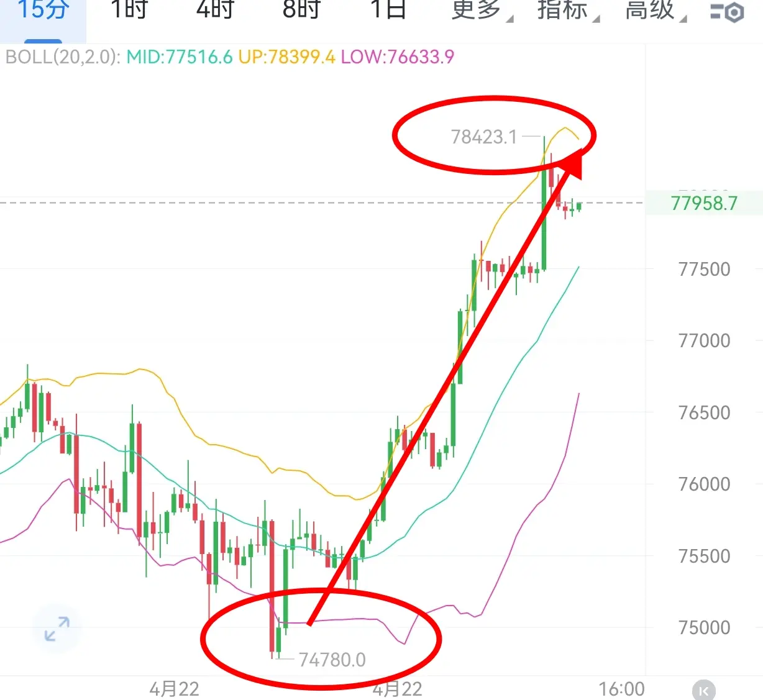The height and width of the screenshot is (700, 763).
Task: Click the 78423.1 high price marker
Action: click(484, 137)
